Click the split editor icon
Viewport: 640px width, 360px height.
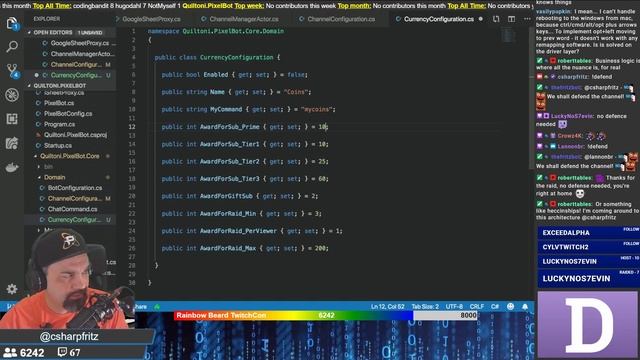tap(511, 19)
